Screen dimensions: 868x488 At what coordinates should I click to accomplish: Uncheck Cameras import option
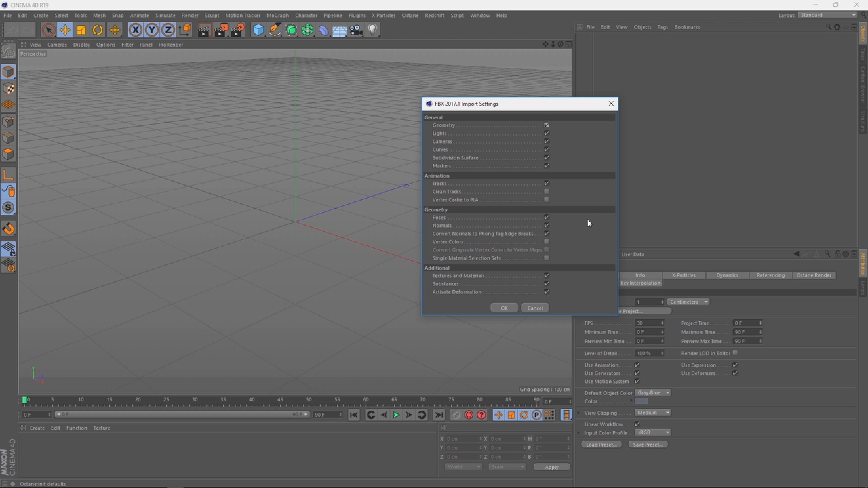547,141
